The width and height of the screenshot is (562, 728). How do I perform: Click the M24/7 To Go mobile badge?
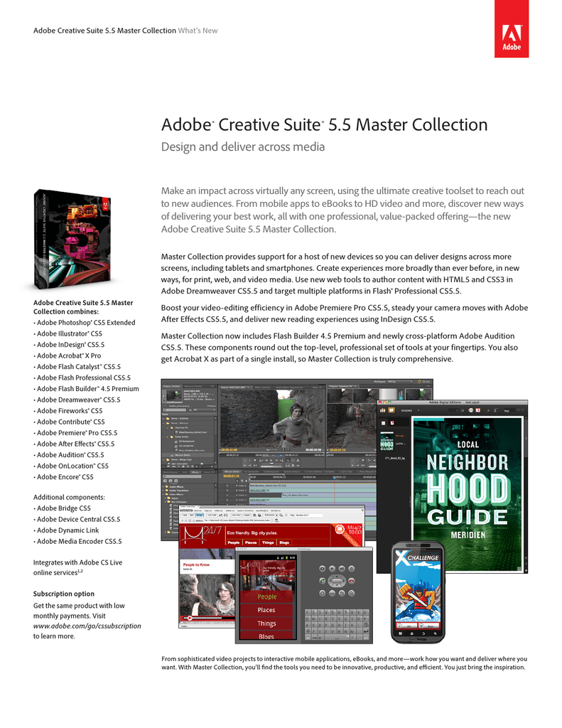(347, 535)
